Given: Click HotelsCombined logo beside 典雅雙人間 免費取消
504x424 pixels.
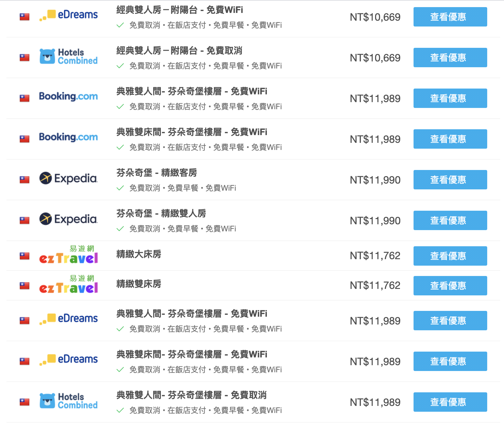Looking at the screenshot, I should tap(68, 401).
